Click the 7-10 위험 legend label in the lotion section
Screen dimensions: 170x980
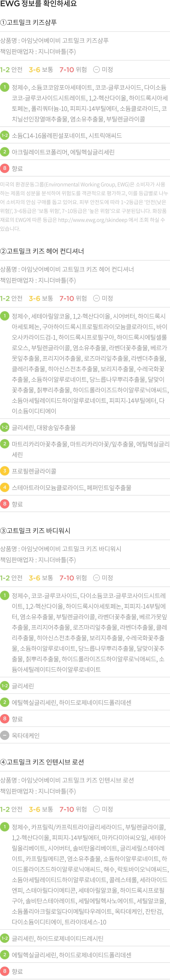pyautogui.click(x=73, y=809)
